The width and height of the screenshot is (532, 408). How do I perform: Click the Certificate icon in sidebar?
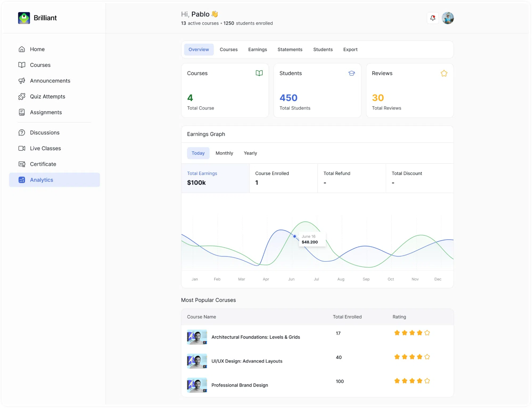(x=22, y=164)
